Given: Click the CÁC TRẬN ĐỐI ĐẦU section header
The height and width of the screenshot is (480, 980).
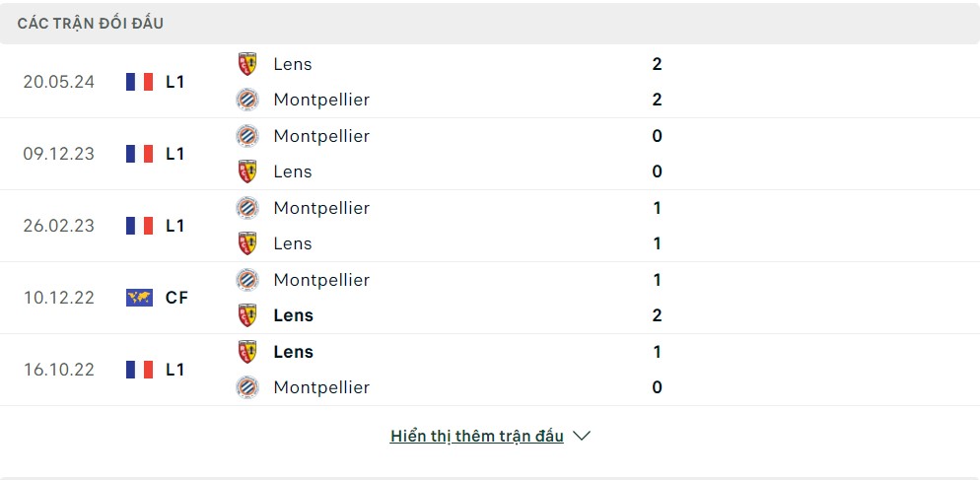Looking at the screenshot, I should (x=91, y=24).
